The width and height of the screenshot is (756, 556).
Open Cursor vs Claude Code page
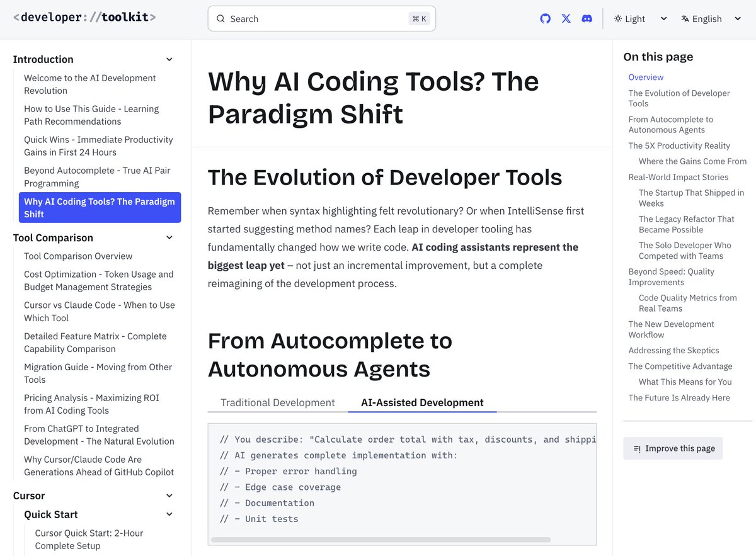pyautogui.click(x=100, y=312)
